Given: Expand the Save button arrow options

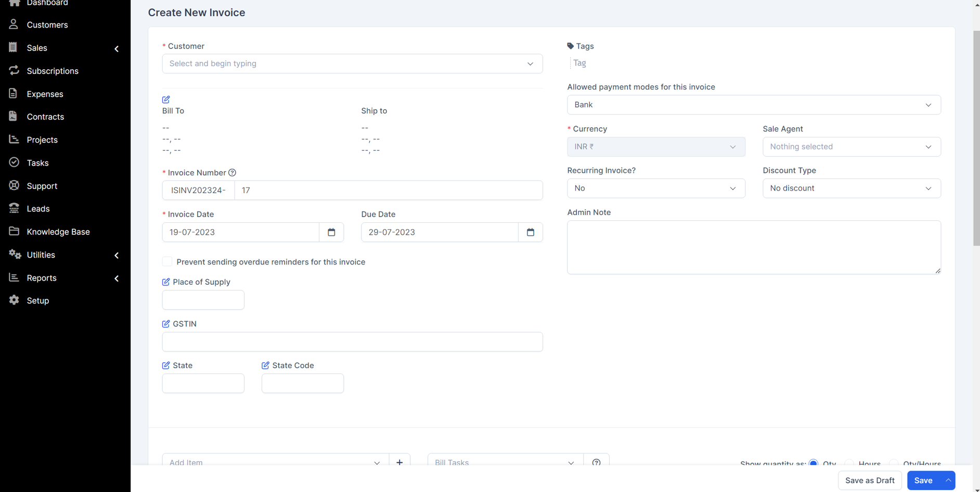Looking at the screenshot, I should [948, 480].
